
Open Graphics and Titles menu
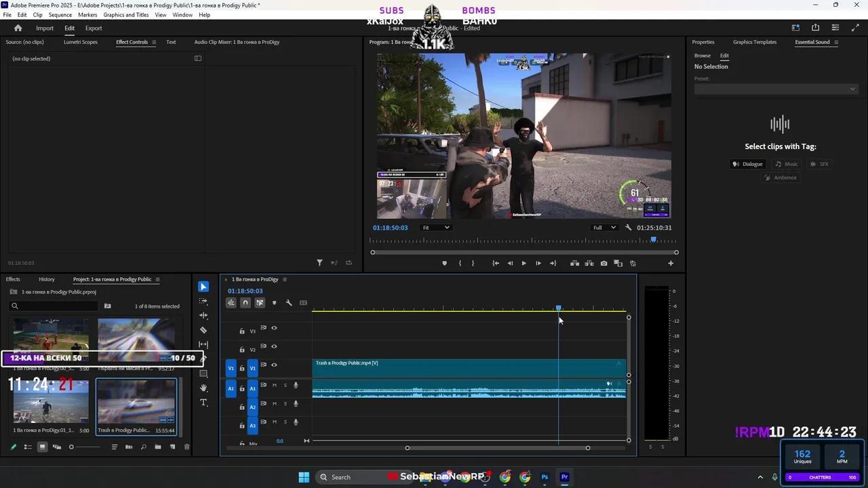tap(126, 15)
